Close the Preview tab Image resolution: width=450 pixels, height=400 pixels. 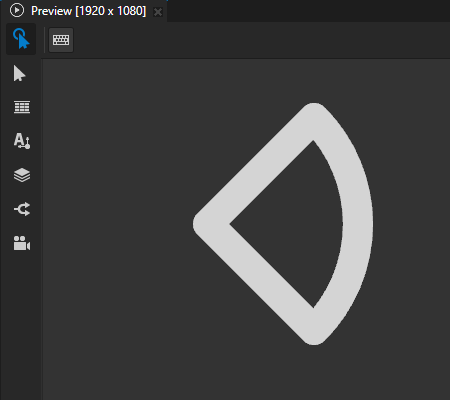pyautogui.click(x=158, y=12)
